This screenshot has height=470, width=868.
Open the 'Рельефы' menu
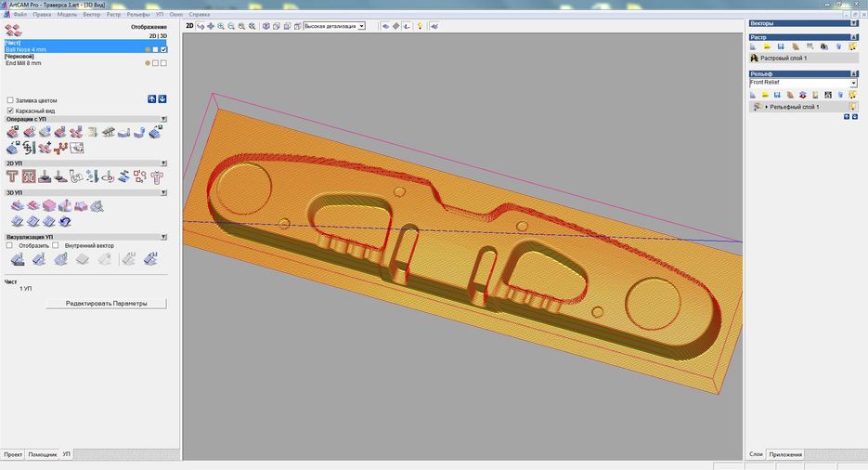pos(137,14)
